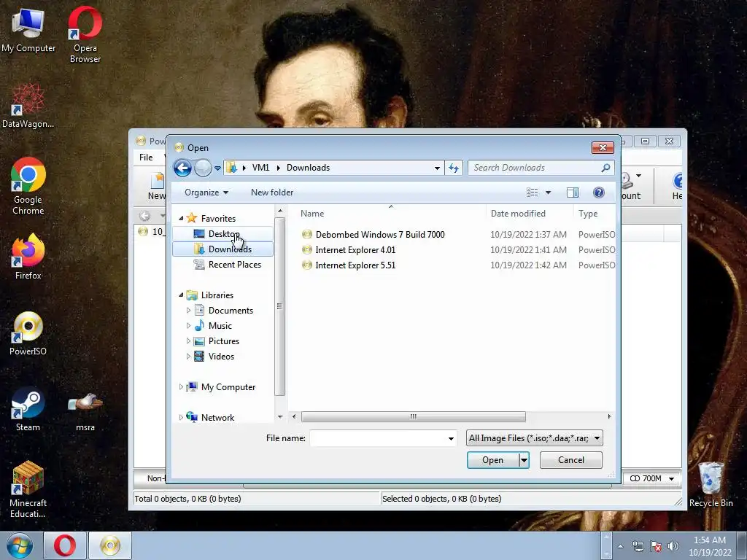Select Downloads in Favorites
747x560 pixels.
click(x=223, y=249)
